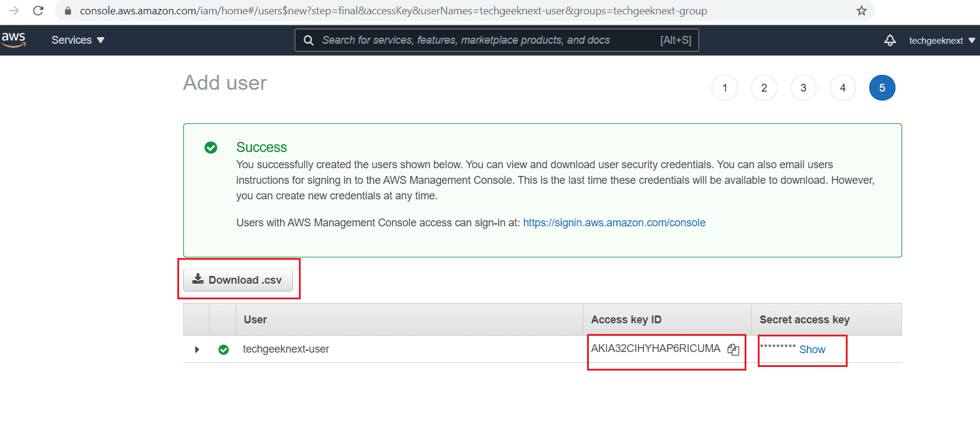Open the techgeeknext account menu
The image size is (980, 440).
pyautogui.click(x=942, y=40)
